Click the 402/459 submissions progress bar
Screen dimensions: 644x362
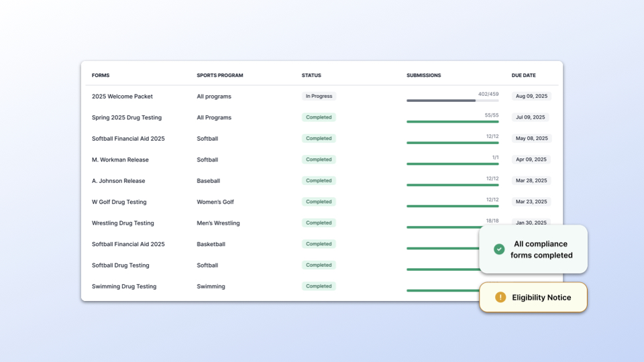pyautogui.click(x=452, y=101)
